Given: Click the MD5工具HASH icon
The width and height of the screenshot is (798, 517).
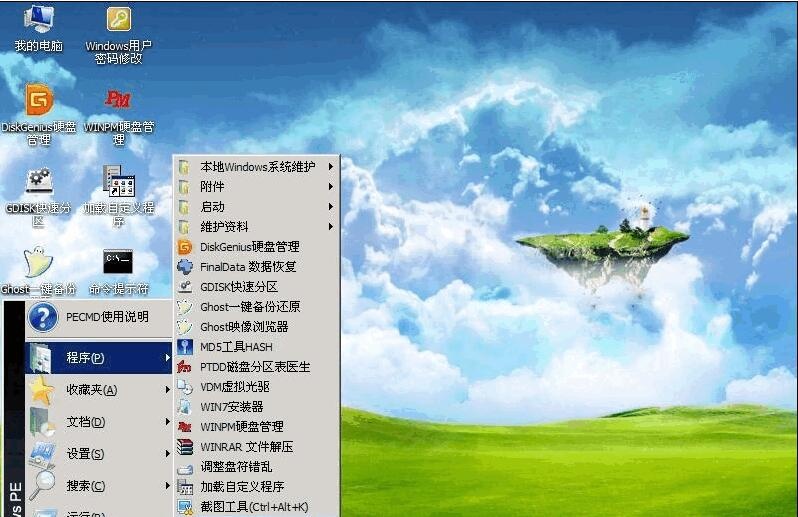Looking at the screenshot, I should 185,347.
